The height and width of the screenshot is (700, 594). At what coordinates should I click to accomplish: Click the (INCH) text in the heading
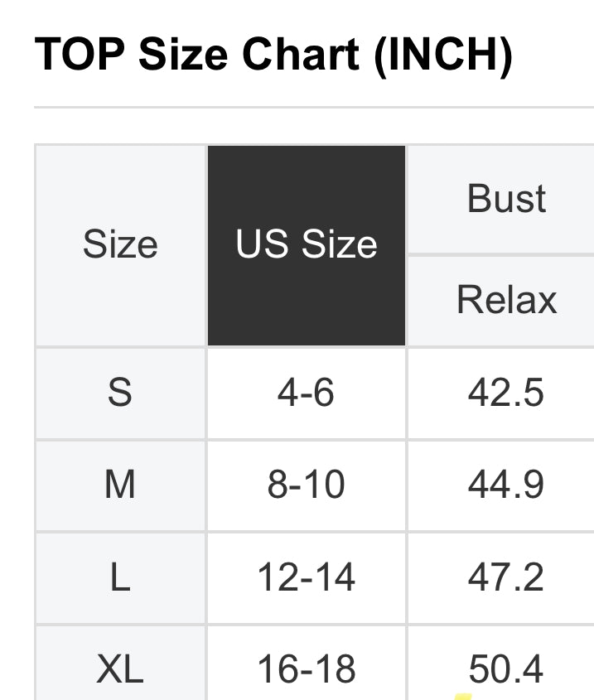click(443, 54)
